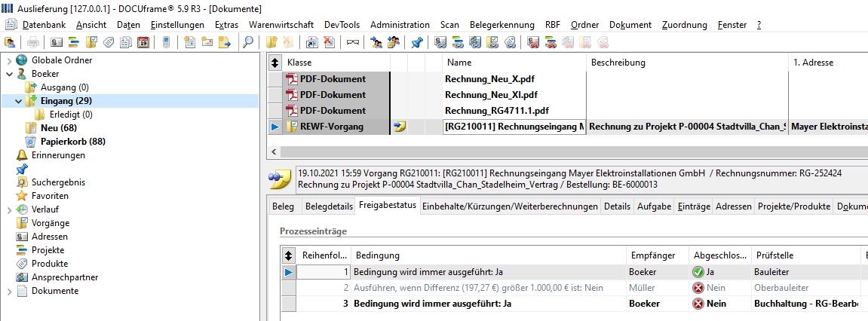Image resolution: width=868 pixels, height=321 pixels.
Task: Sort by the Beschreibung column header
Action: click(x=687, y=63)
